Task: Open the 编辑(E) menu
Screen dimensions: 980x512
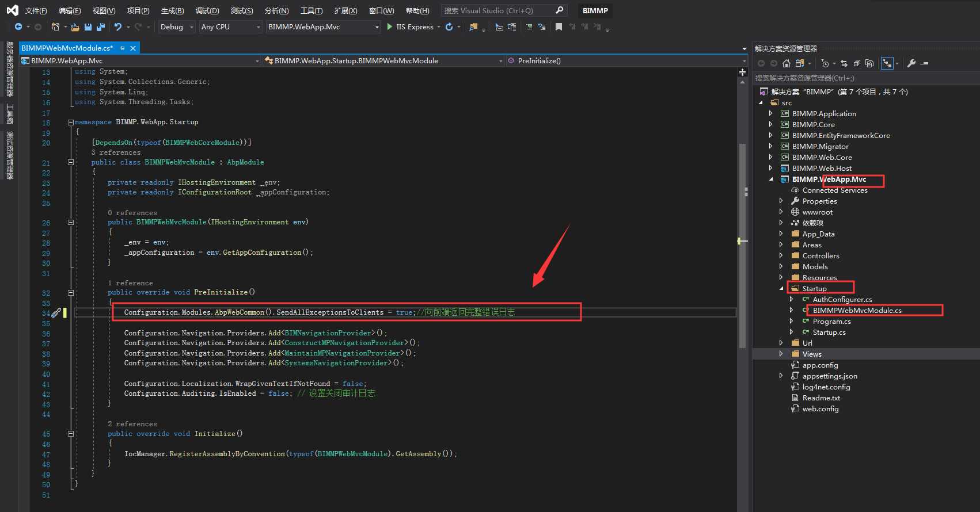Action: pyautogui.click(x=70, y=10)
